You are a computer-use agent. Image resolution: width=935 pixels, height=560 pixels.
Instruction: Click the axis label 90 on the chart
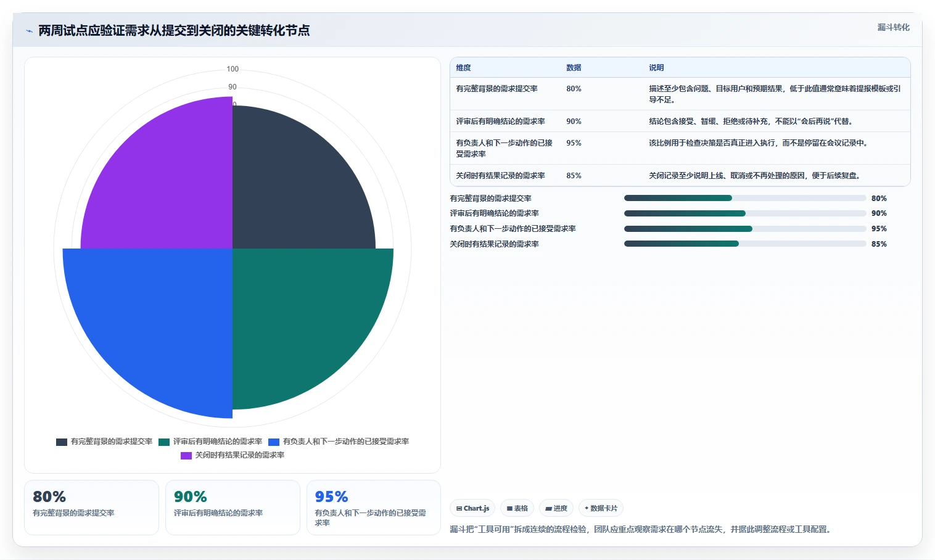[233, 87]
